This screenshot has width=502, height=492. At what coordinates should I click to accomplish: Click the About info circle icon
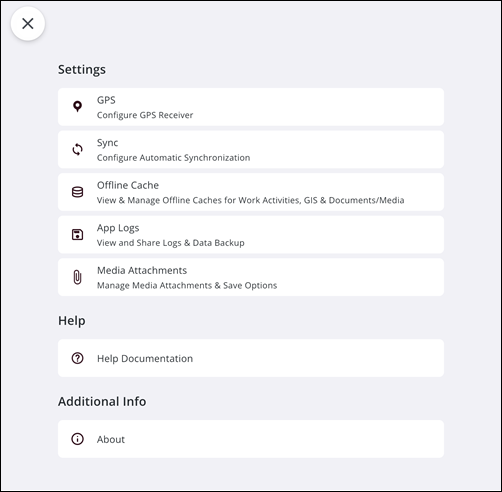77,439
